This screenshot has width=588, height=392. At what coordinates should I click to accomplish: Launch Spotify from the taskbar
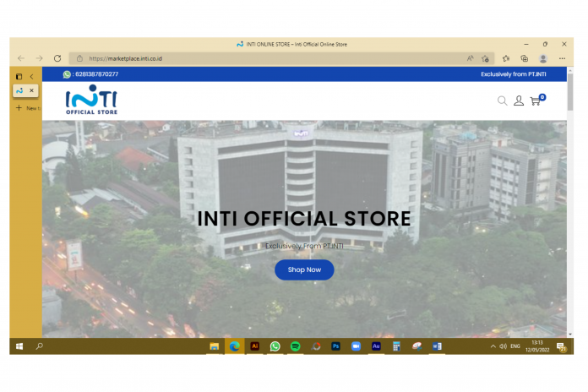[x=295, y=346]
